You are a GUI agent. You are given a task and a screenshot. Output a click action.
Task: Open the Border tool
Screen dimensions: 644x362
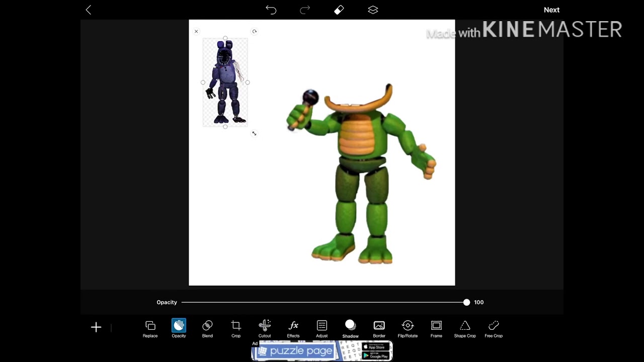point(379,329)
